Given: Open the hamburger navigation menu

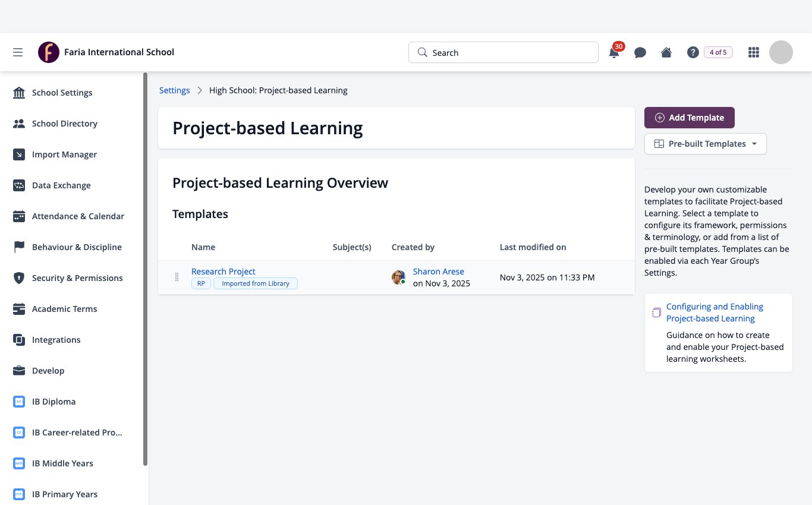Looking at the screenshot, I should tap(18, 52).
